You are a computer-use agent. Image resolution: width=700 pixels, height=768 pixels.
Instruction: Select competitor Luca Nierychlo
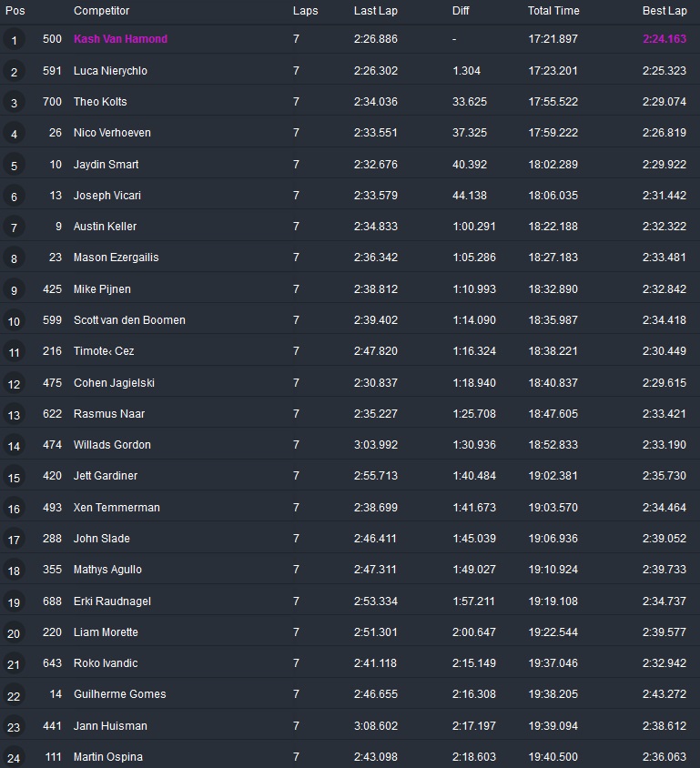[x=110, y=71]
